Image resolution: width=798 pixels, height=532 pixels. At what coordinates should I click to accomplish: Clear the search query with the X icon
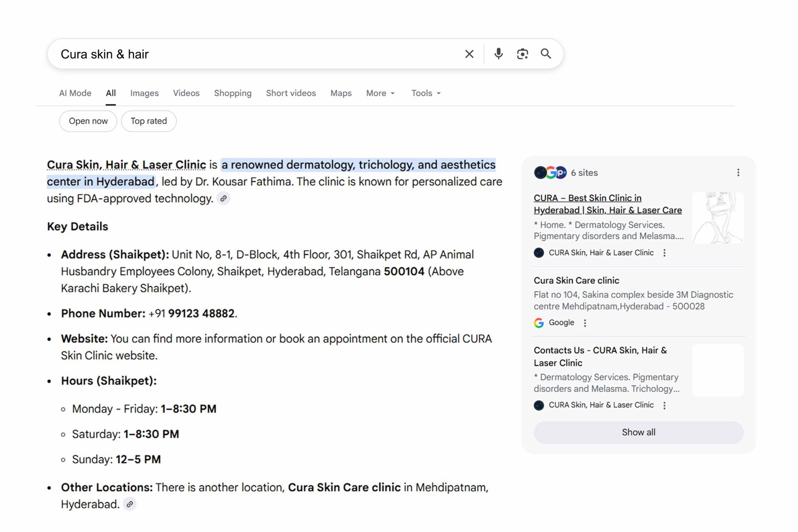[x=469, y=53]
